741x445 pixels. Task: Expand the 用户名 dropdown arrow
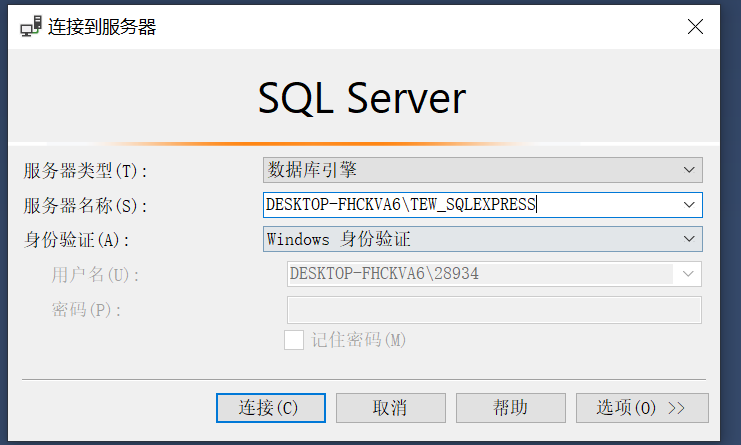pos(688,274)
